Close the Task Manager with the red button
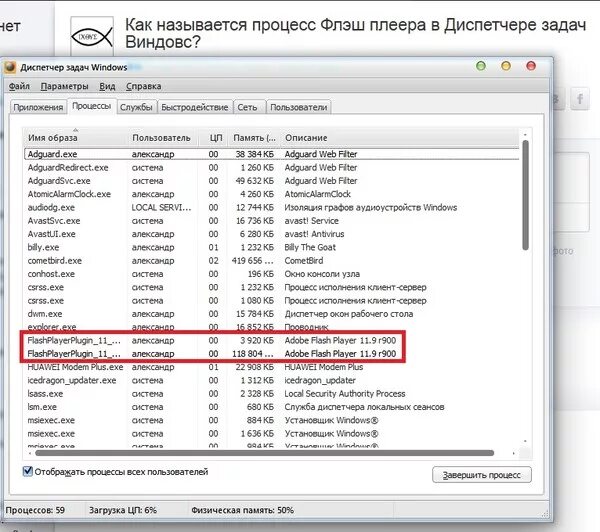This screenshot has height=532, width=600. pyautogui.click(x=531, y=66)
